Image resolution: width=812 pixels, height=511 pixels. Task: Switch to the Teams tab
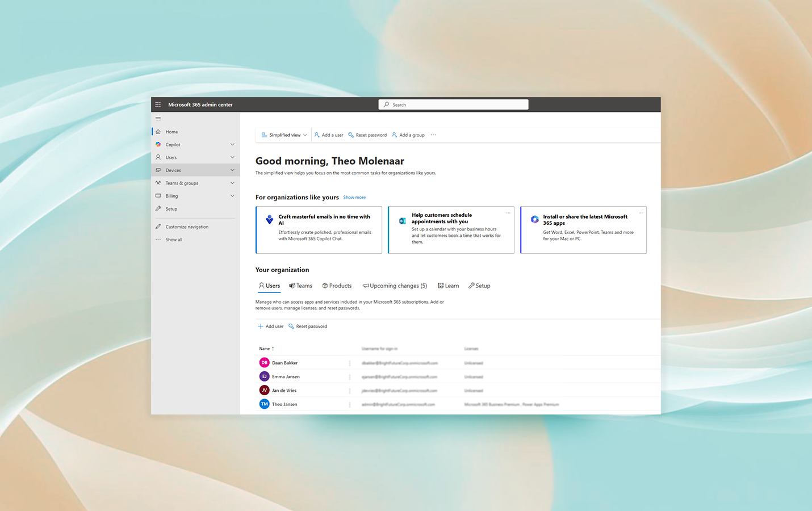click(301, 286)
